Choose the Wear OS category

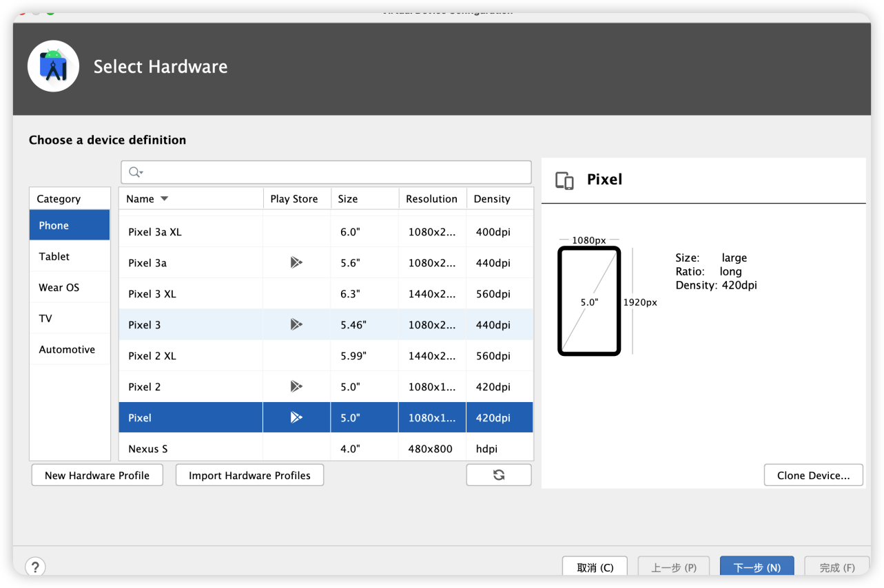[x=70, y=287]
